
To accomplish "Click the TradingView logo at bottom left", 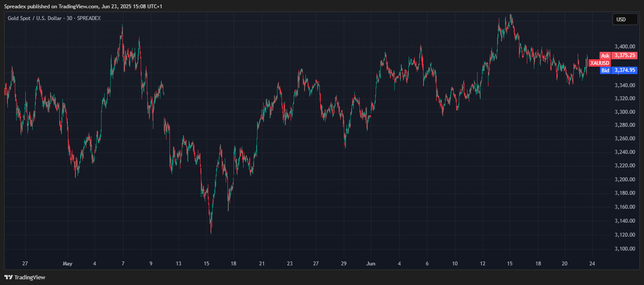I will pos(25,277).
